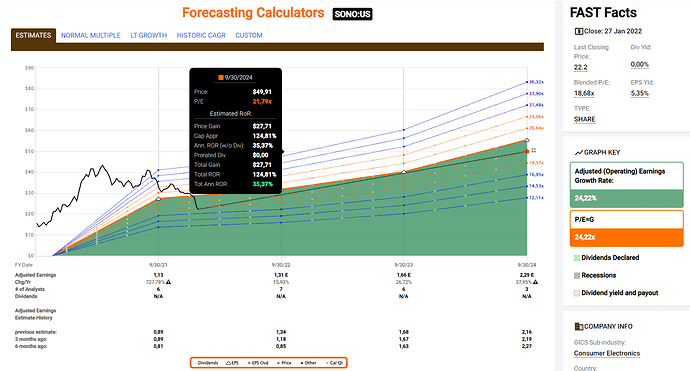Switch to the NORMAL MULTIPLE tab
The image size is (690, 371).
(91, 35)
